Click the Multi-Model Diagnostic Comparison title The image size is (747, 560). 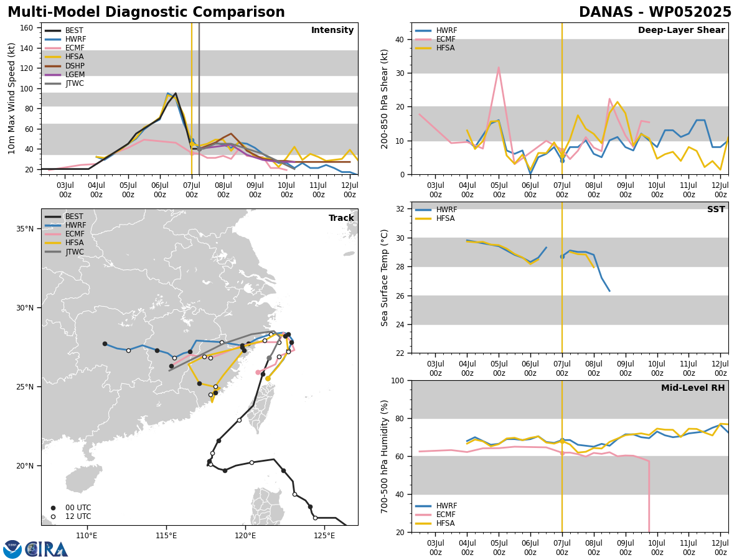146,12
